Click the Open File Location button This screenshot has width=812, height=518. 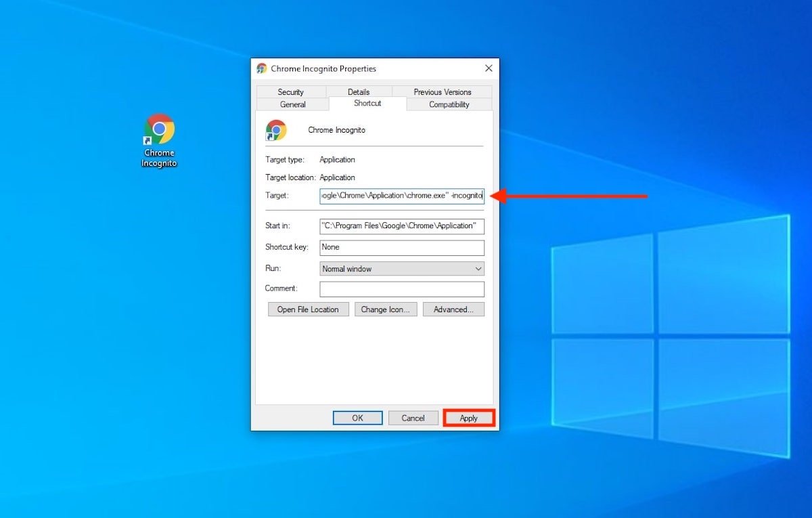coord(308,309)
